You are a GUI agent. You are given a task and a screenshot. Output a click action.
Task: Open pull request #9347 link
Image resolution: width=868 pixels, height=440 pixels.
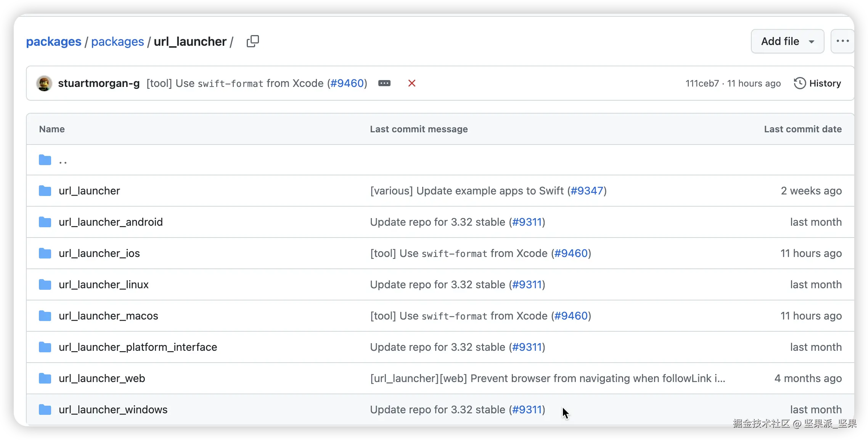tap(587, 191)
